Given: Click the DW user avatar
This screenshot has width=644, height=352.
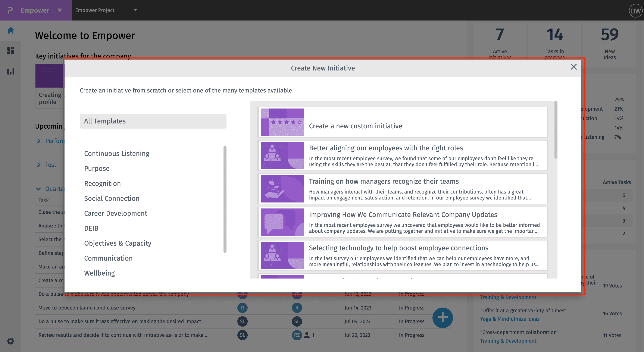Looking at the screenshot, I should [x=635, y=11].
